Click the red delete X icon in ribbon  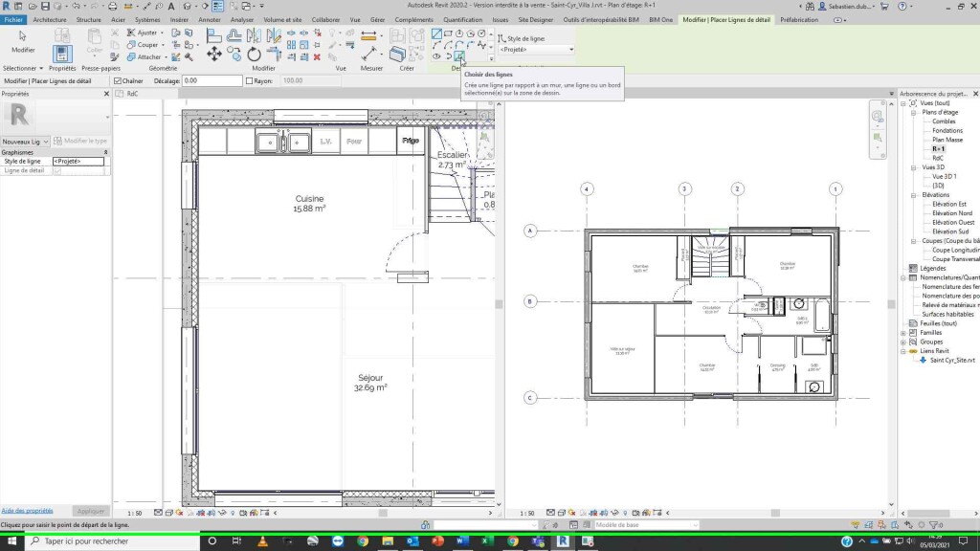coord(316,56)
